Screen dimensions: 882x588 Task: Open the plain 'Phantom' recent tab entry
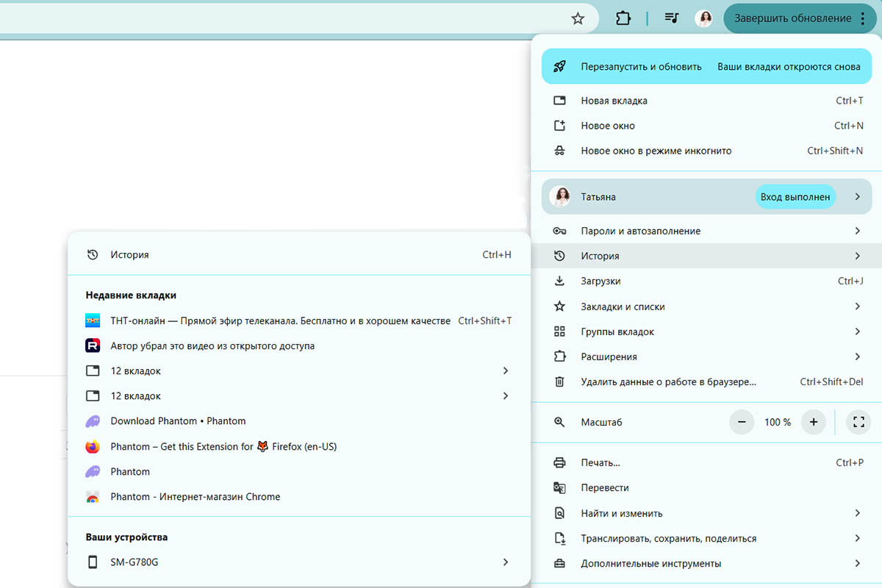coord(298,471)
